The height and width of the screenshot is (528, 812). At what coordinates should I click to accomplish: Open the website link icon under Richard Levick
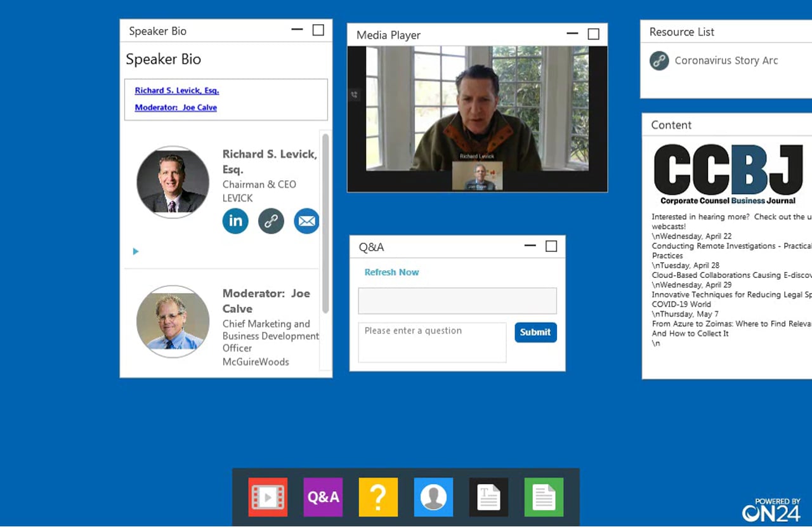pos(271,221)
